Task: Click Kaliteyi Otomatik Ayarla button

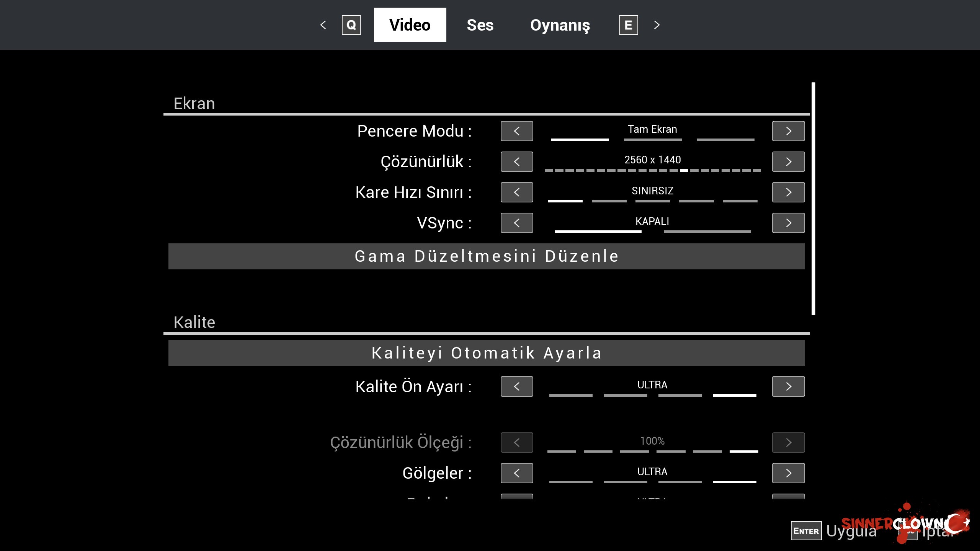Action: [x=487, y=353]
